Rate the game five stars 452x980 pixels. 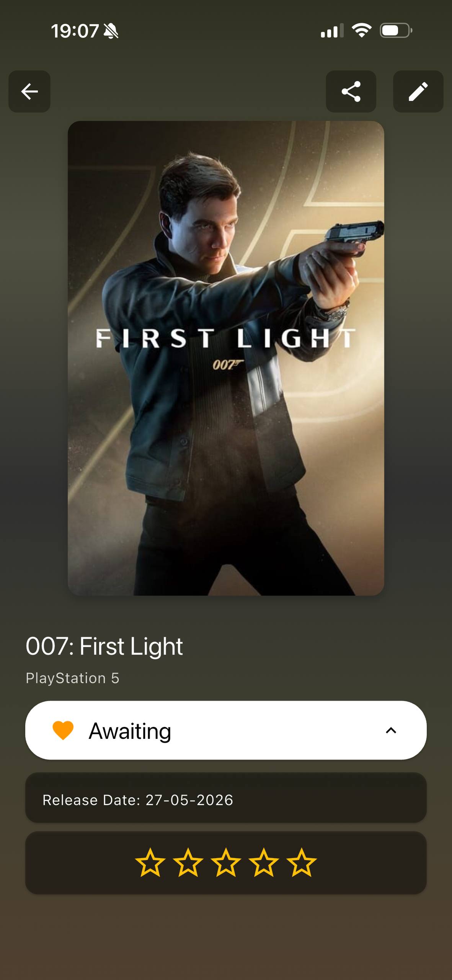point(302,862)
